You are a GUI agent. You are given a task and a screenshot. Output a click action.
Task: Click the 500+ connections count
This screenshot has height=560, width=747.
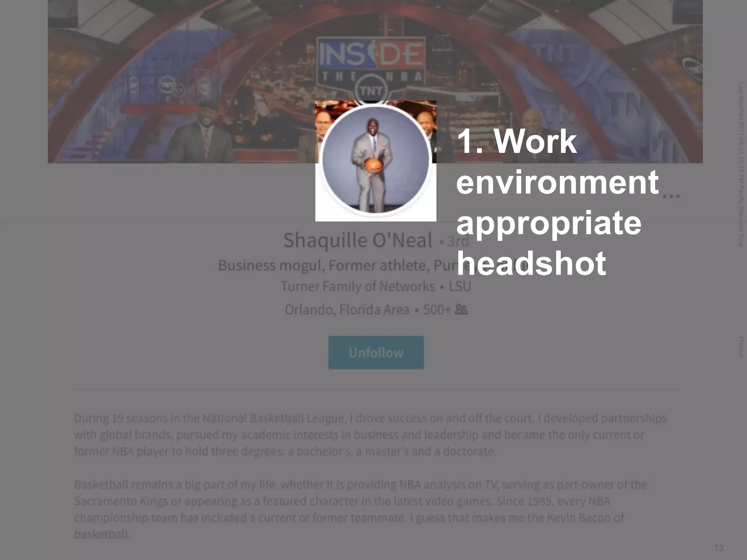437,310
